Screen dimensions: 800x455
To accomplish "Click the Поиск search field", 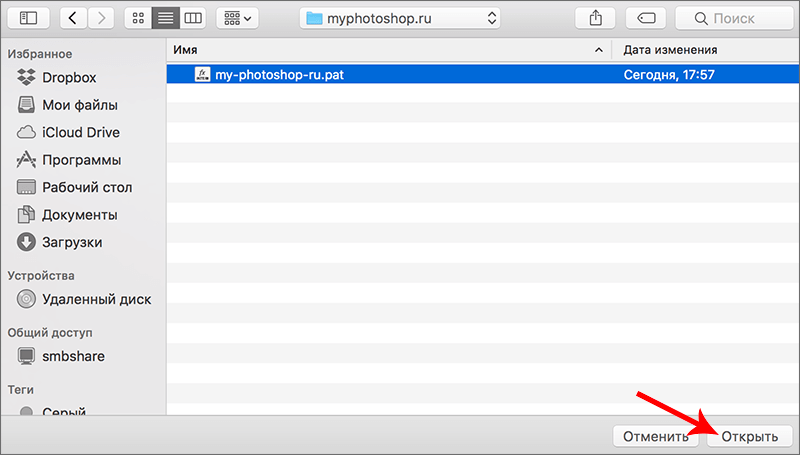I will click(733, 17).
